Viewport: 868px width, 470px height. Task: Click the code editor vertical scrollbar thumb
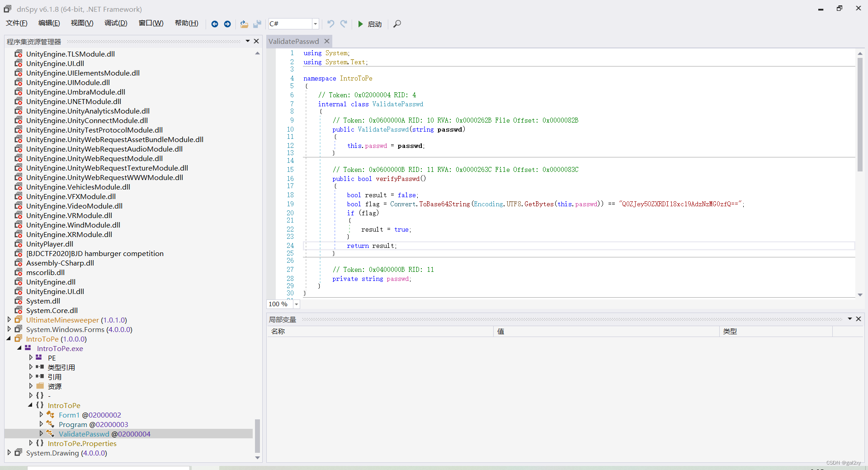point(860,114)
